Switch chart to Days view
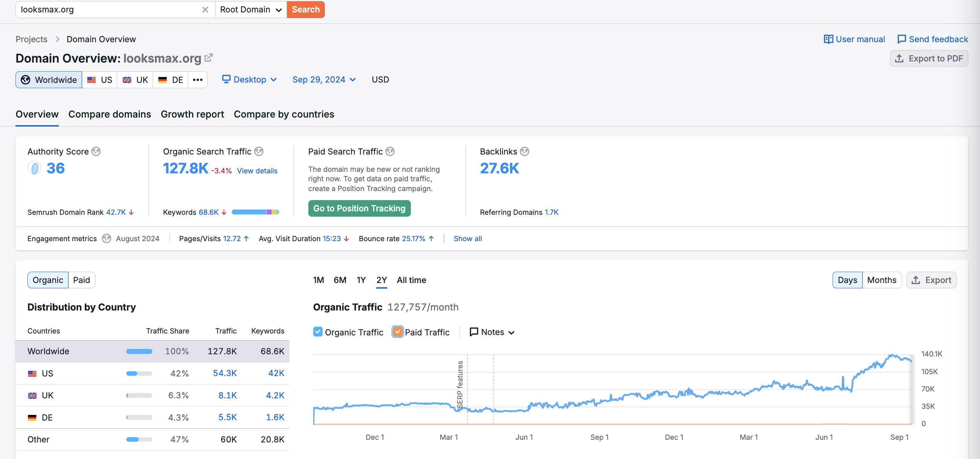 847,280
